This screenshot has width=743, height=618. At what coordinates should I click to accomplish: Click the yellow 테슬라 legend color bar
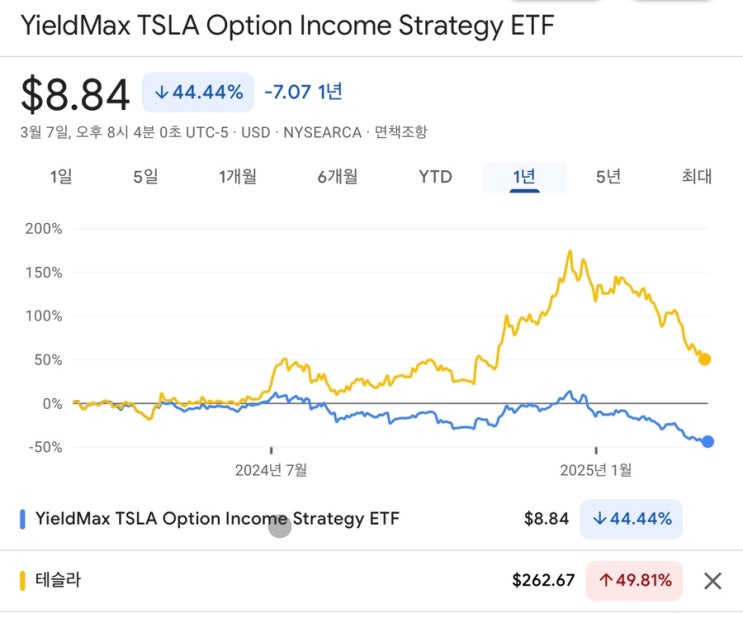[x=23, y=580]
